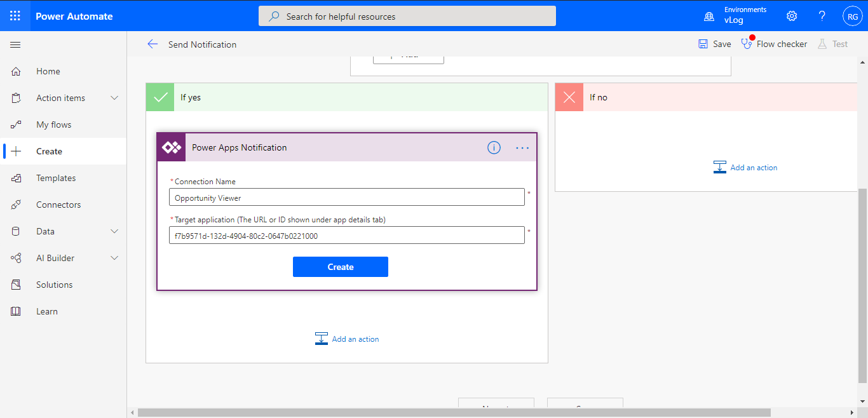Click the Power Apps Notification card title

pyautogui.click(x=240, y=147)
